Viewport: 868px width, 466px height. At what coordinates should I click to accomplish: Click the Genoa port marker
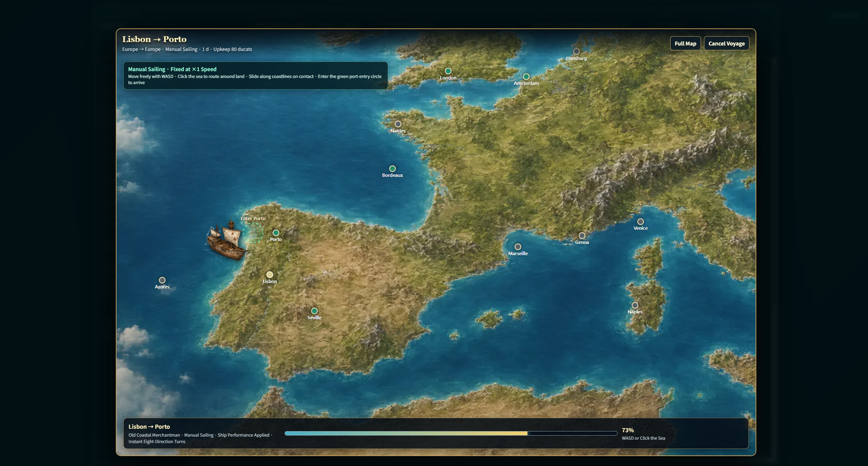(x=582, y=236)
